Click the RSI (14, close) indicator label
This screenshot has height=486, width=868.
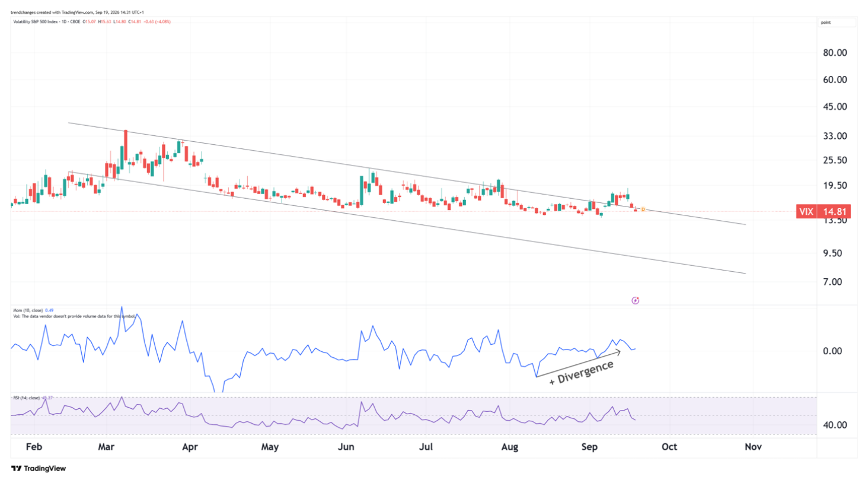coord(27,398)
